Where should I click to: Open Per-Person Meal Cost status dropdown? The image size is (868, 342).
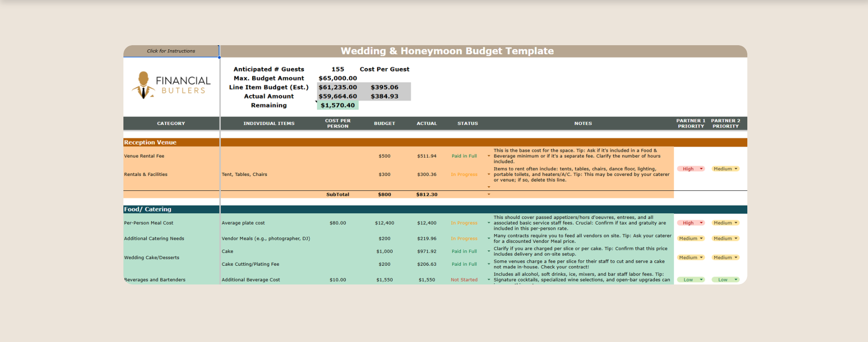tap(489, 223)
